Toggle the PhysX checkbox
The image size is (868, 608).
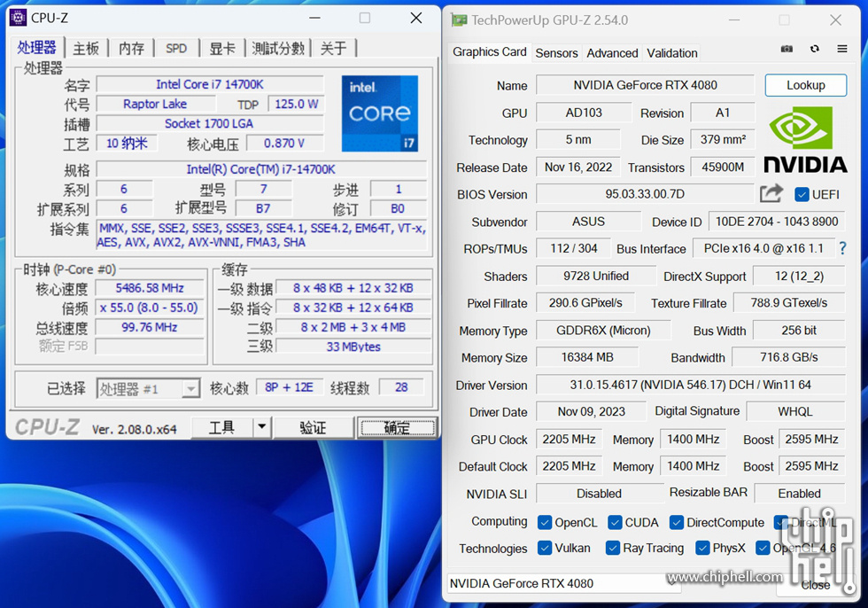pos(702,548)
